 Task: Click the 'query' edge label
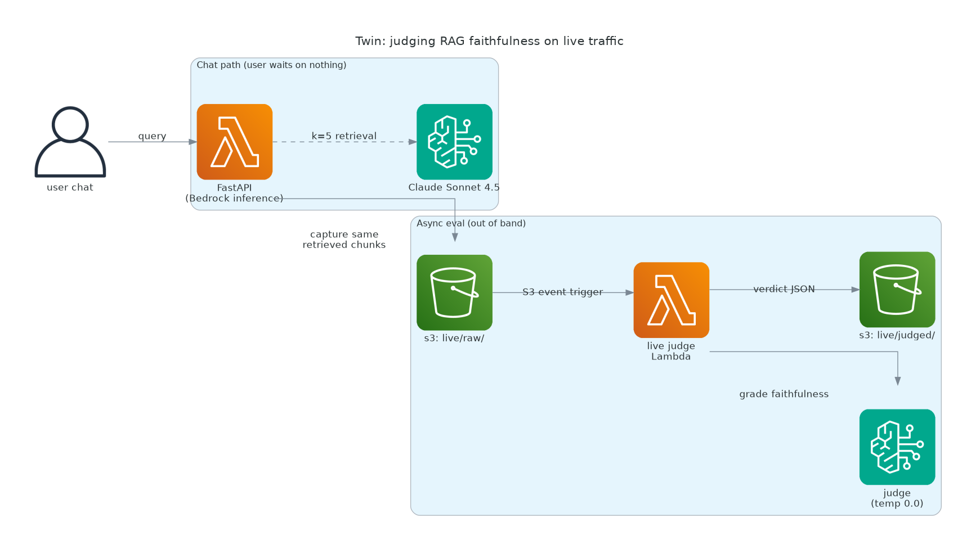point(152,136)
